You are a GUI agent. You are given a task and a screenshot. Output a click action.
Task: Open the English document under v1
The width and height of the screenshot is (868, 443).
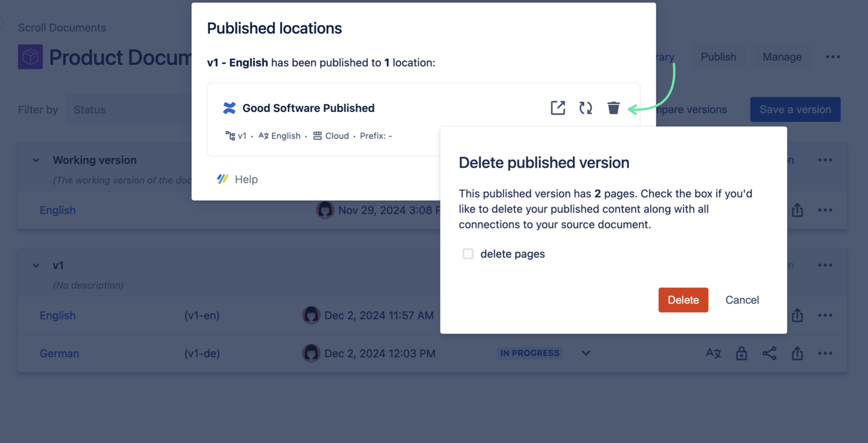(57, 315)
